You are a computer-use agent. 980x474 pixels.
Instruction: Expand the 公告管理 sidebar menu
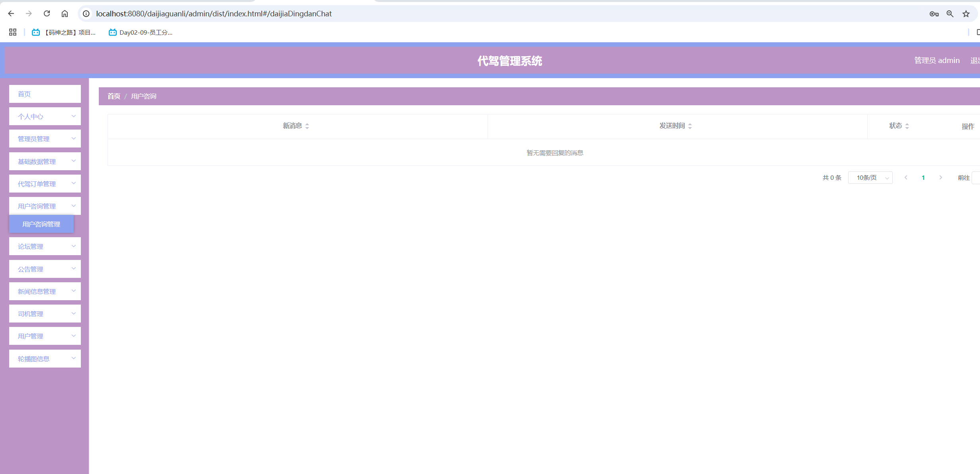pos(45,269)
